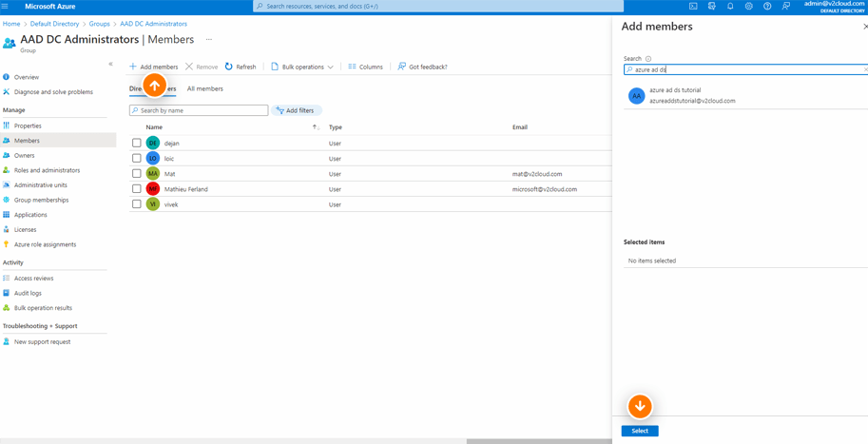Open the ellipsis menu beside Members title
The image size is (868, 444).
coord(209,40)
